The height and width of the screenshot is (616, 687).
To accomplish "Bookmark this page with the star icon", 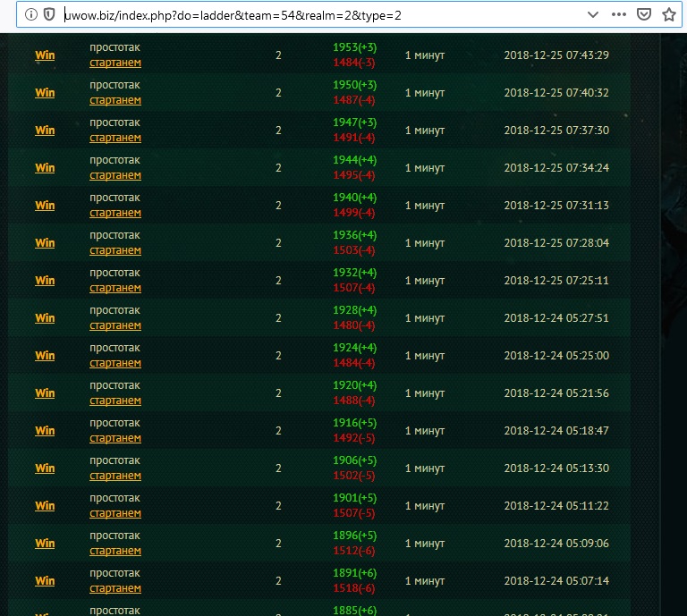I will (668, 14).
